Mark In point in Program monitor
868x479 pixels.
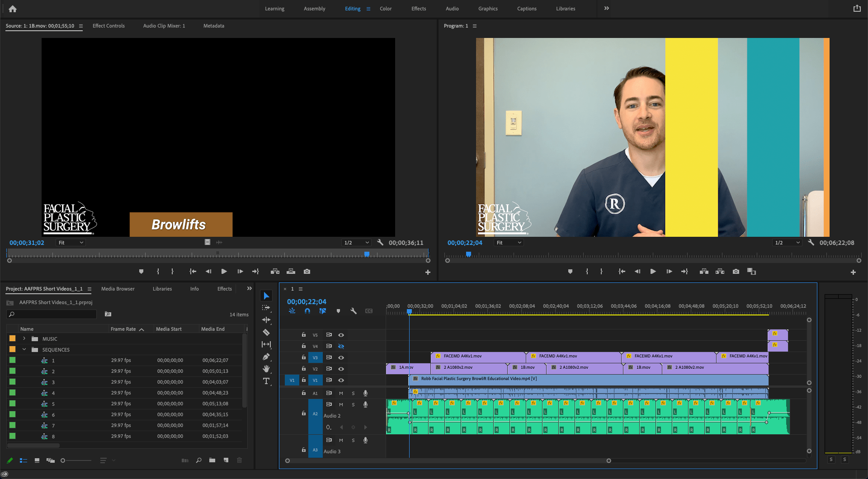[587, 272]
